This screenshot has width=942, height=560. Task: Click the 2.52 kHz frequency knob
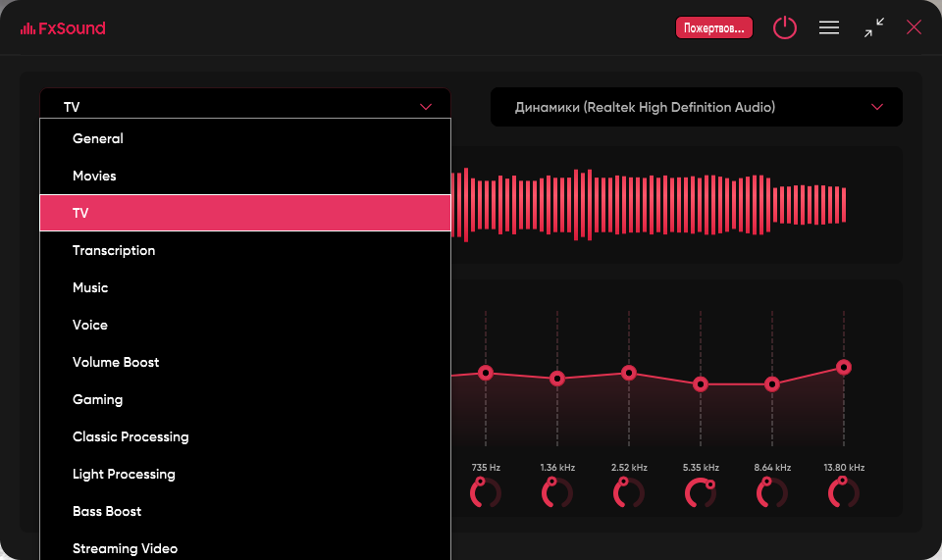pos(628,492)
